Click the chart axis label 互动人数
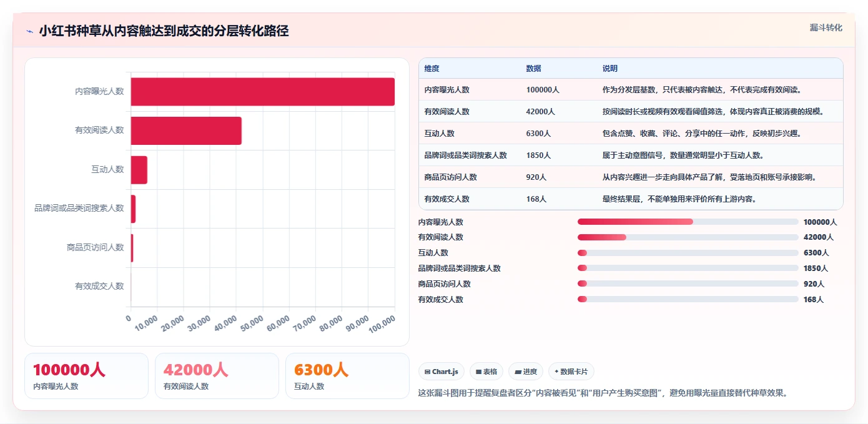Screen dimensions: 868x424 tap(107, 169)
